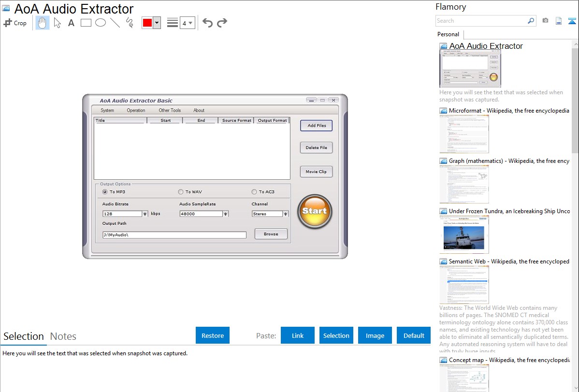The image size is (579, 392).
Task: Click the snapshot icon beside Concept map title
Action: point(443,360)
